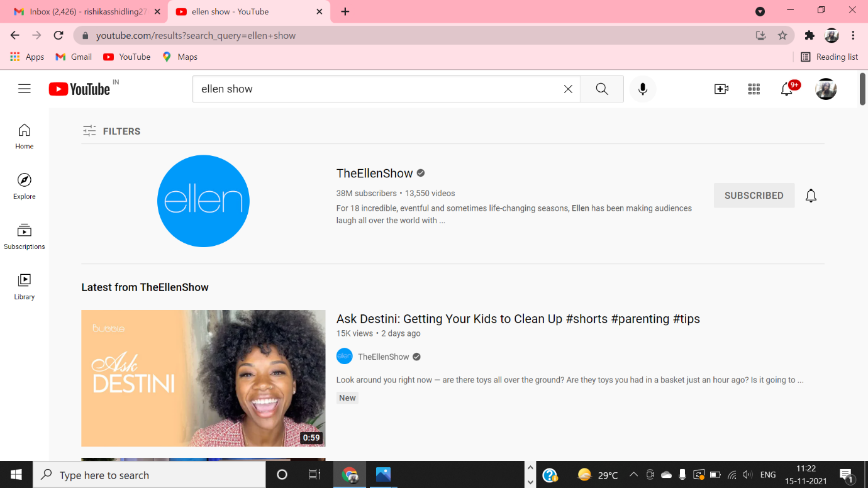Open the Create video camera icon
The width and height of the screenshot is (868, 488).
721,89
